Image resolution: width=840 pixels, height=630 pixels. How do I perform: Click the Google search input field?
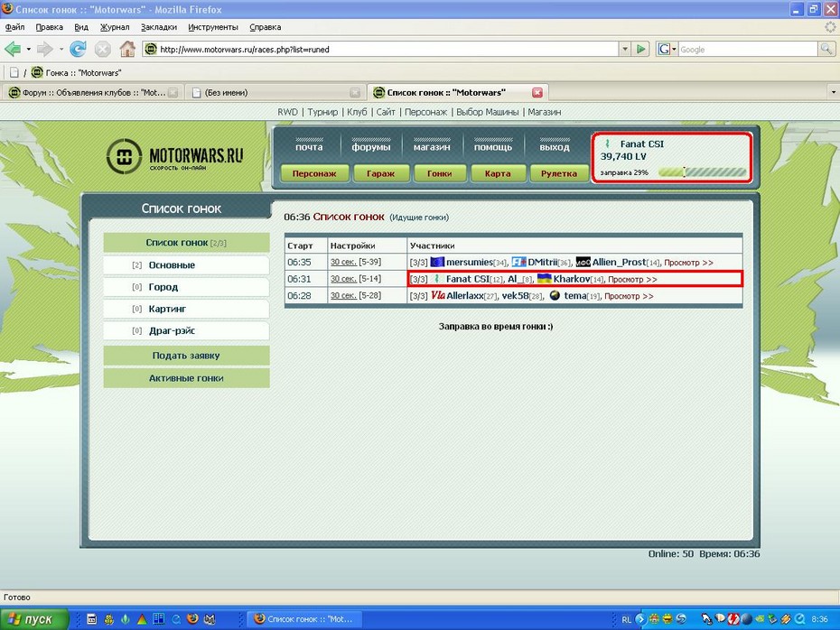tap(748, 50)
